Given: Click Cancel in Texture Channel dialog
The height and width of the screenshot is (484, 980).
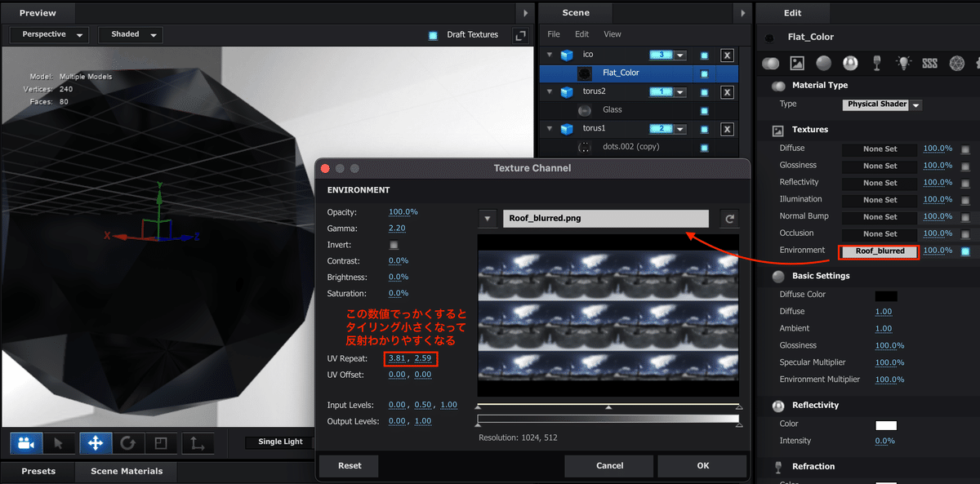Looking at the screenshot, I should pos(609,466).
